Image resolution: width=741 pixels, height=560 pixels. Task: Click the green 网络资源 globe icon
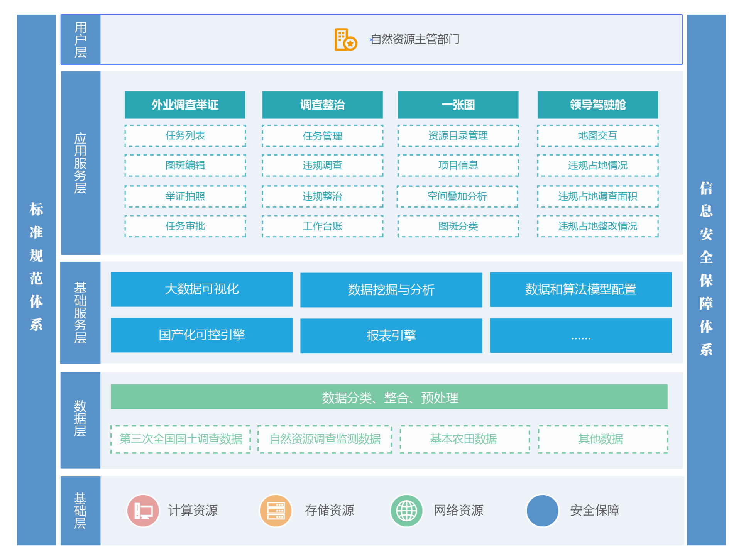click(x=406, y=511)
